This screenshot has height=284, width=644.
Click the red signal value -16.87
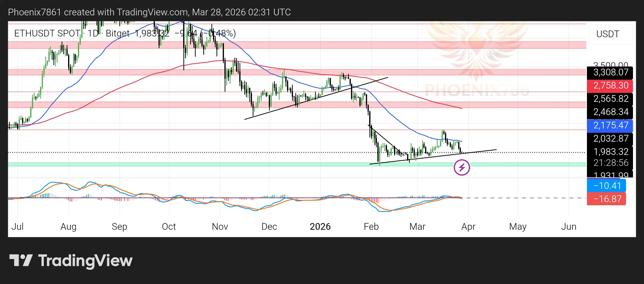point(606,199)
